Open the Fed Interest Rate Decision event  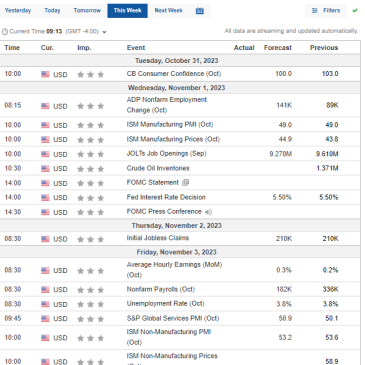tap(166, 197)
